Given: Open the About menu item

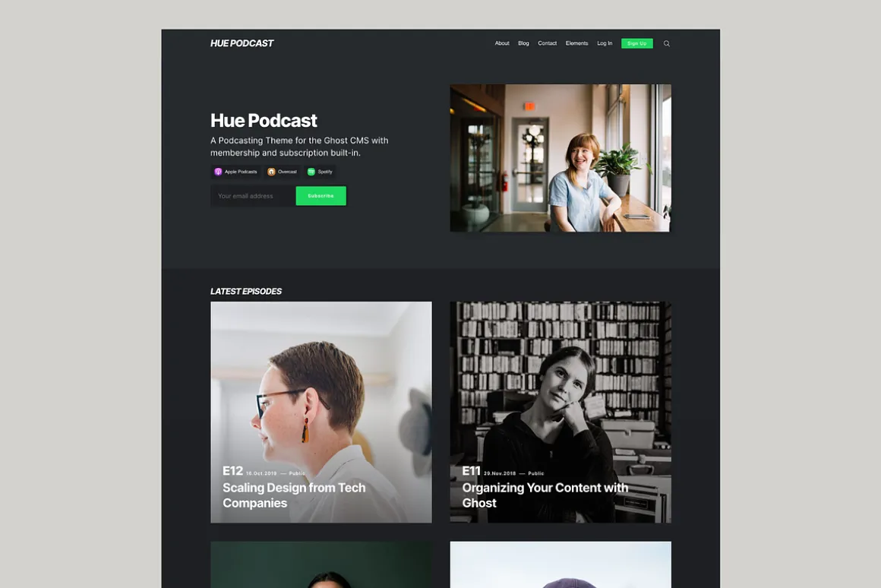Looking at the screenshot, I should 502,43.
